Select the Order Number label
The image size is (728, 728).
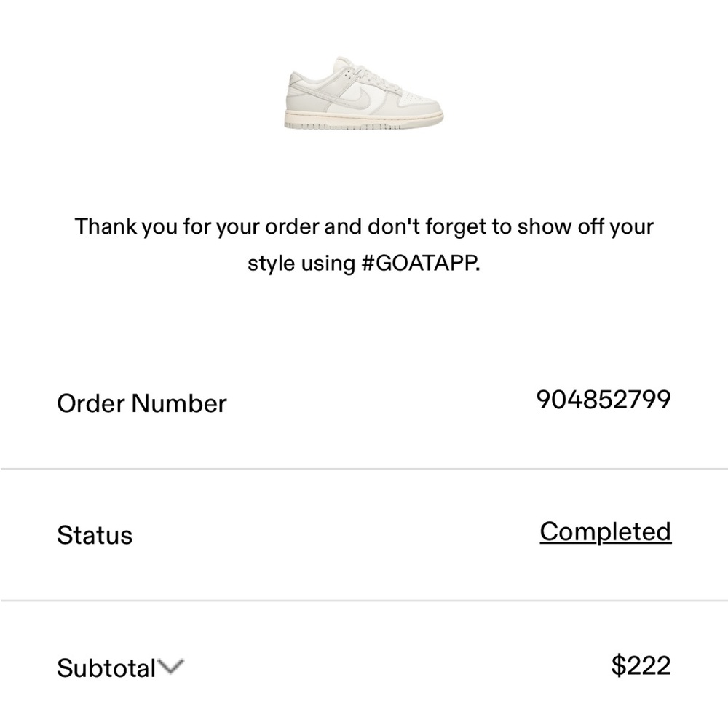141,403
